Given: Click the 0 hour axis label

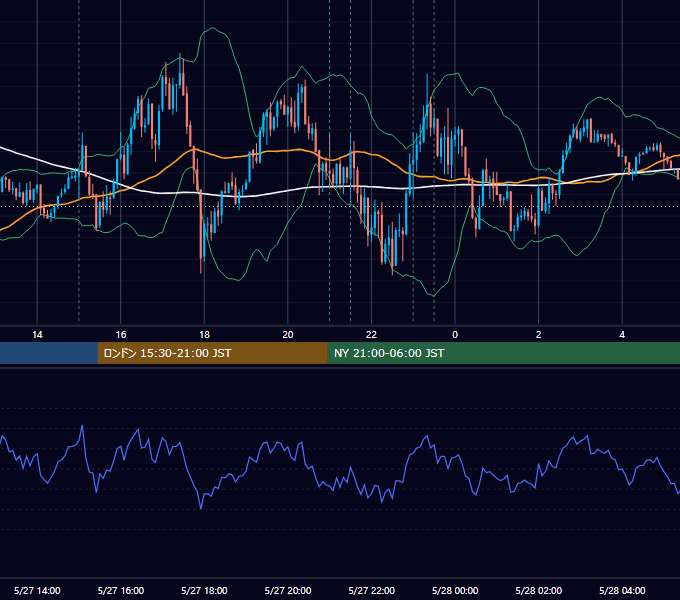Looking at the screenshot, I should [x=455, y=335].
